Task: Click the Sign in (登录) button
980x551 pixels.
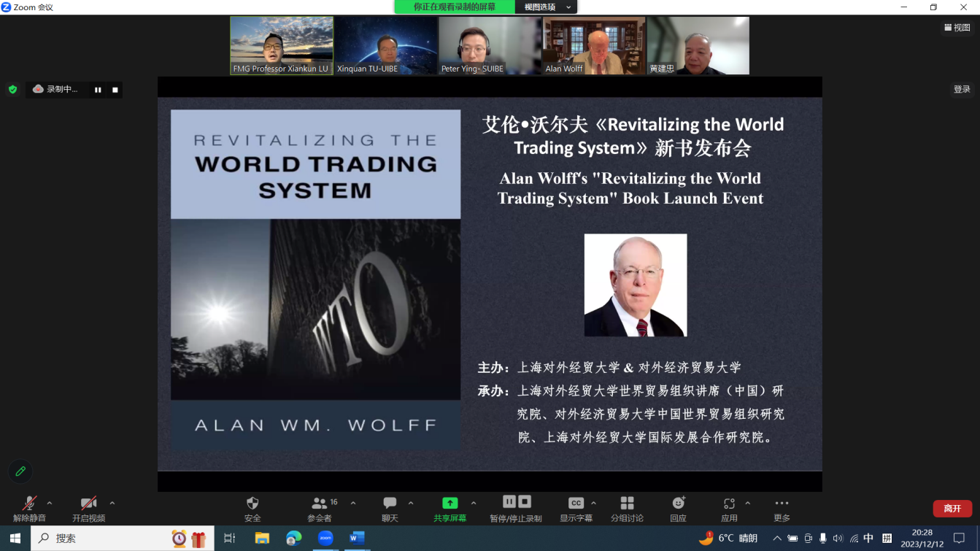Action: click(x=962, y=90)
